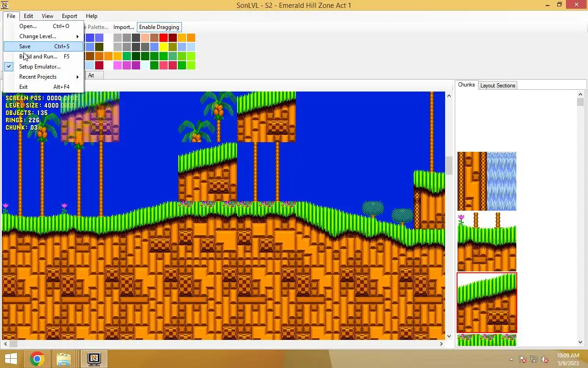This screenshot has width=588, height=368.
Task: Select the grass chunk with palm trunks
Action: pyautogui.click(x=487, y=242)
